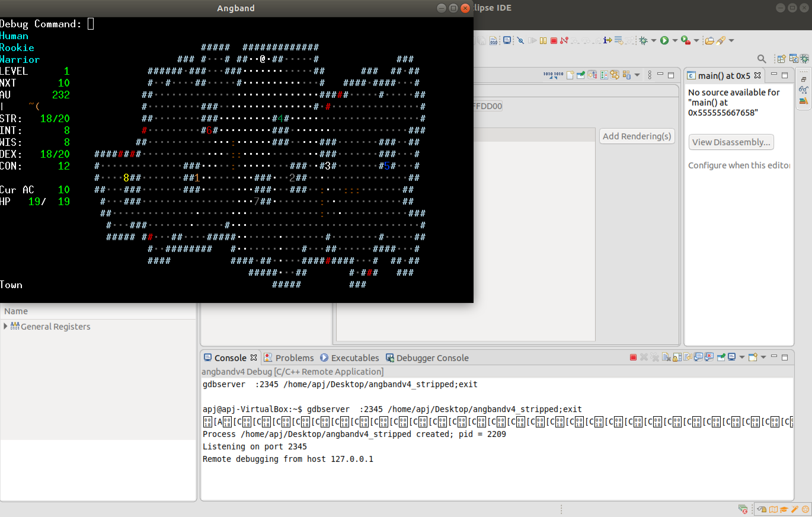Click the Add Rendering(s) button
The height and width of the screenshot is (517, 812).
(x=636, y=136)
